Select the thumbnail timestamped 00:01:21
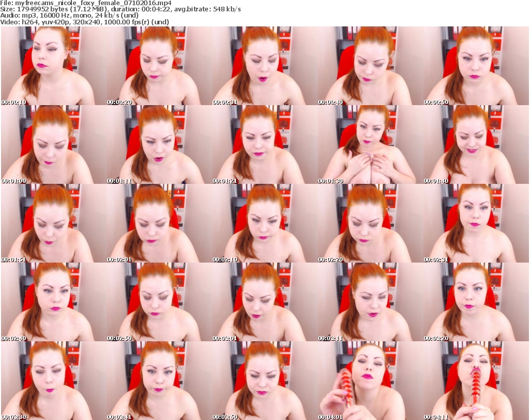Viewport: 530px width, 420px height. point(265,144)
